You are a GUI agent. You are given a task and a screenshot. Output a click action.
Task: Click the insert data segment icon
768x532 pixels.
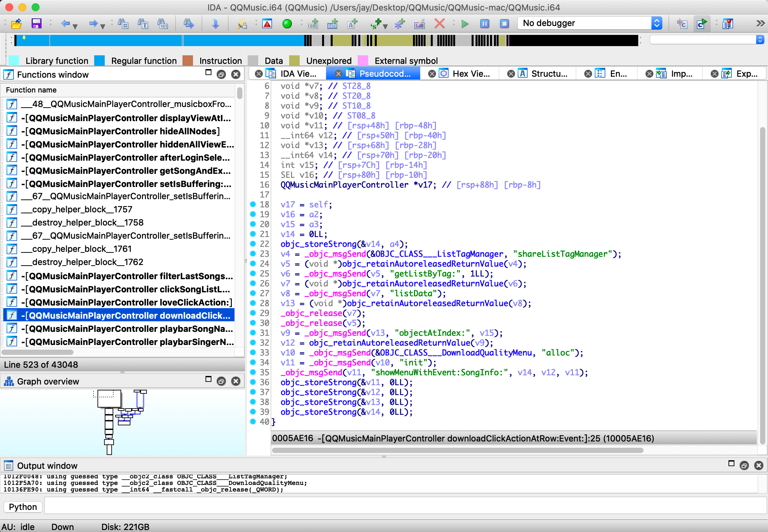333,23
